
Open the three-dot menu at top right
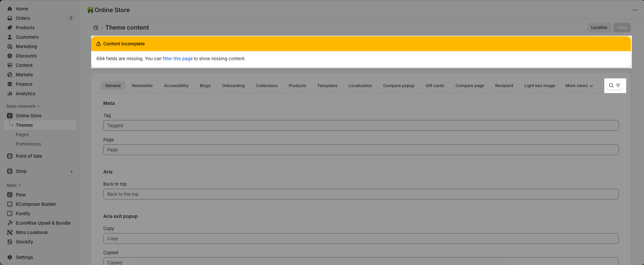coord(635,10)
